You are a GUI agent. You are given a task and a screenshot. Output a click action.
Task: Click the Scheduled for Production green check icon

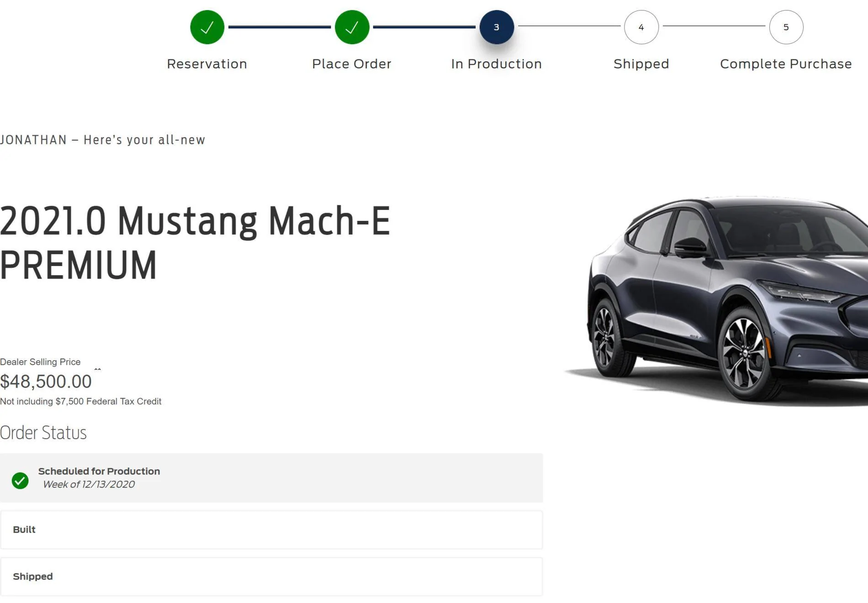20,480
